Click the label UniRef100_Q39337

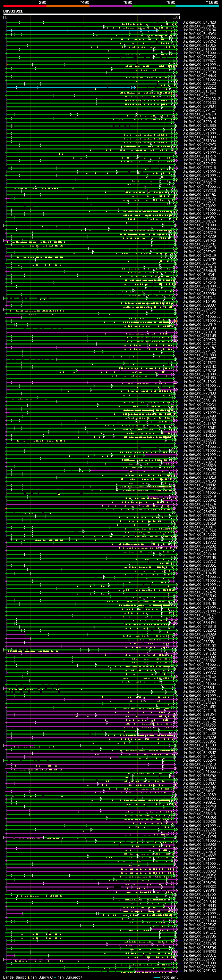pos(199,306)
